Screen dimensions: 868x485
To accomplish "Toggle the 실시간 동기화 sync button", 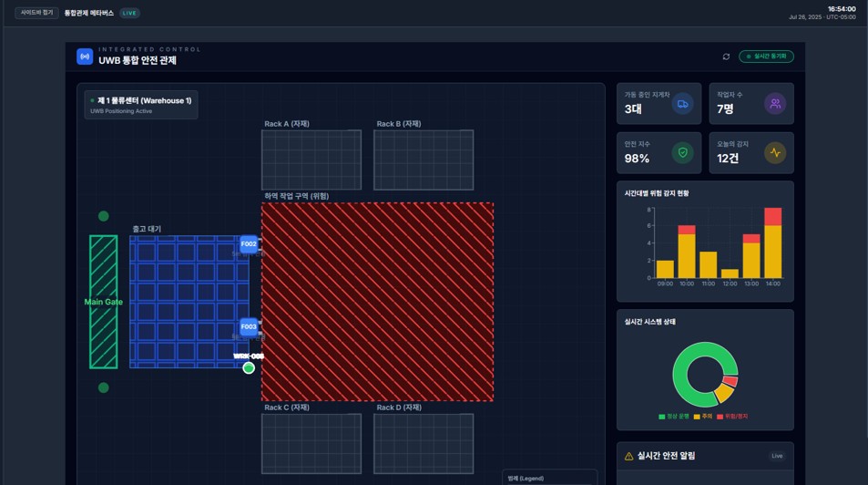I will (x=766, y=57).
